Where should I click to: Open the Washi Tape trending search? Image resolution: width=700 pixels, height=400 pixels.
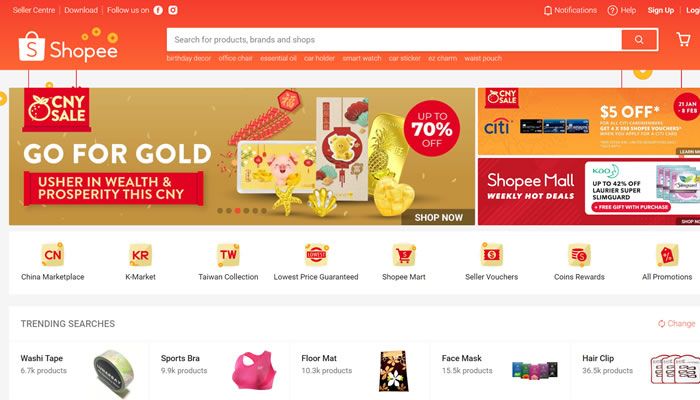(79, 371)
